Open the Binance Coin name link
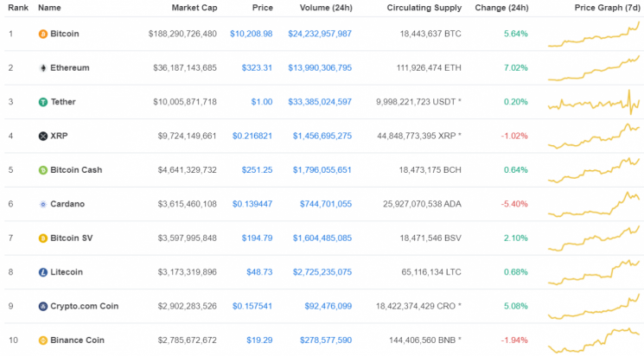644x356 pixels. pos(77,340)
